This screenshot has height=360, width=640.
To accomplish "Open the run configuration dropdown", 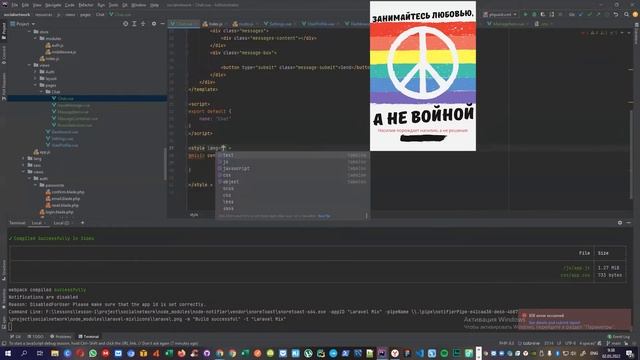I will pos(500,14).
